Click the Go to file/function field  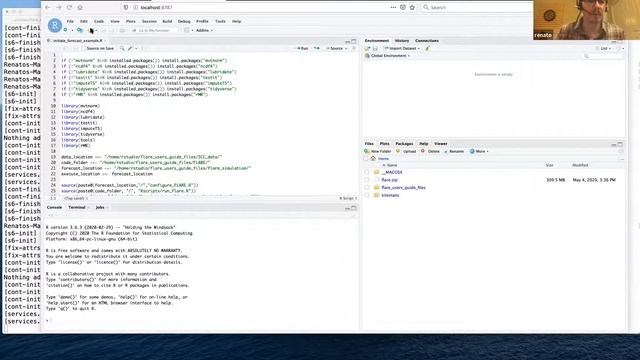pos(154,30)
